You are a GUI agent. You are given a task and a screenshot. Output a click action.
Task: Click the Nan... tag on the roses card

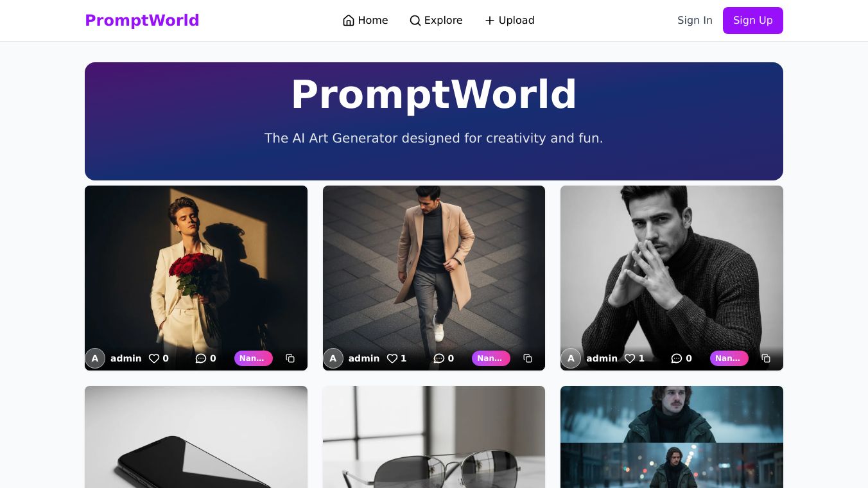[x=253, y=358]
